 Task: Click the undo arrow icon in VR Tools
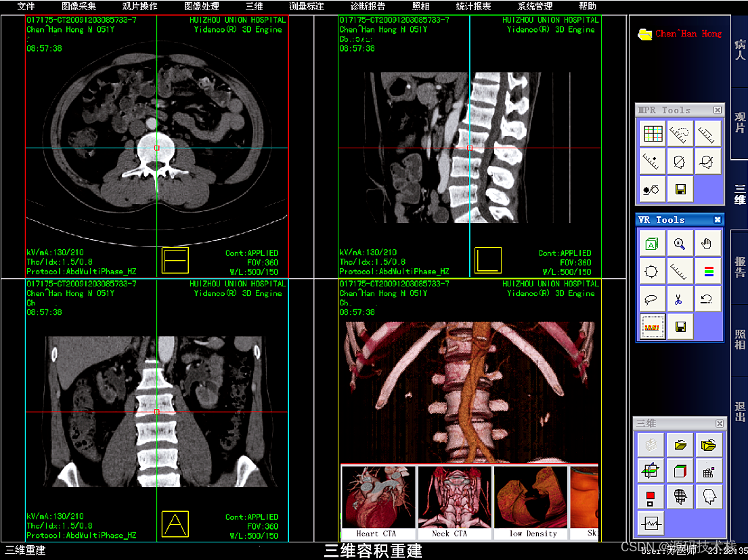[707, 299]
